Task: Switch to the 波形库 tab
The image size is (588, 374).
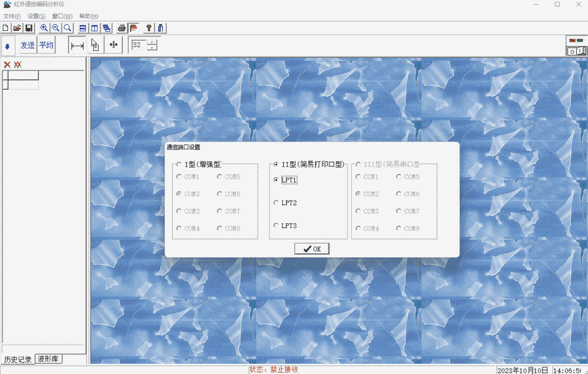Action: pos(48,359)
